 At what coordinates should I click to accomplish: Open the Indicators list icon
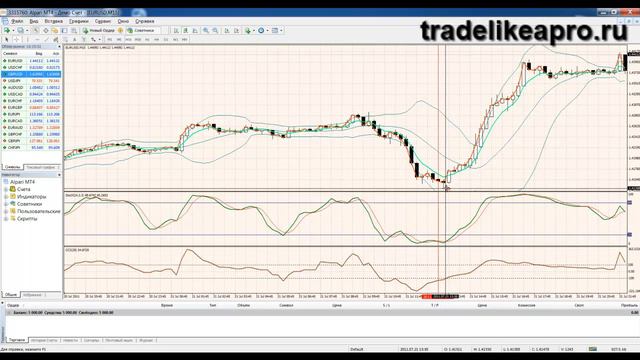247,30
